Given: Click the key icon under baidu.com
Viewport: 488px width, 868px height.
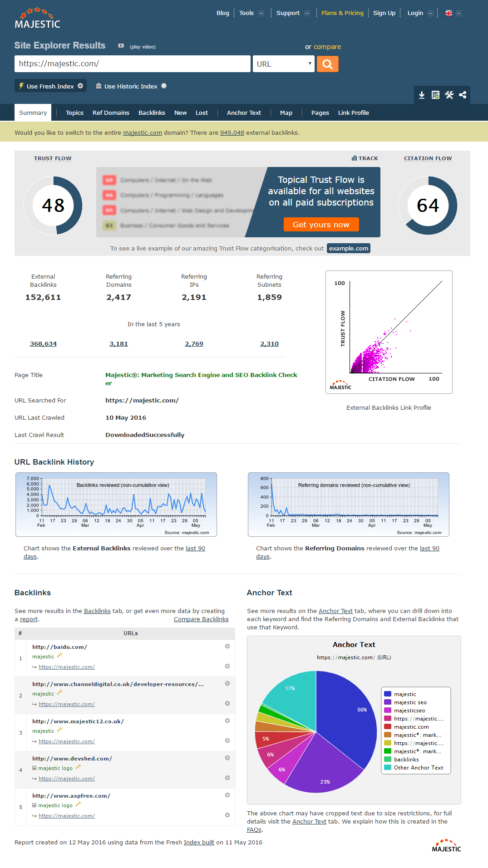Looking at the screenshot, I should coord(59,656).
